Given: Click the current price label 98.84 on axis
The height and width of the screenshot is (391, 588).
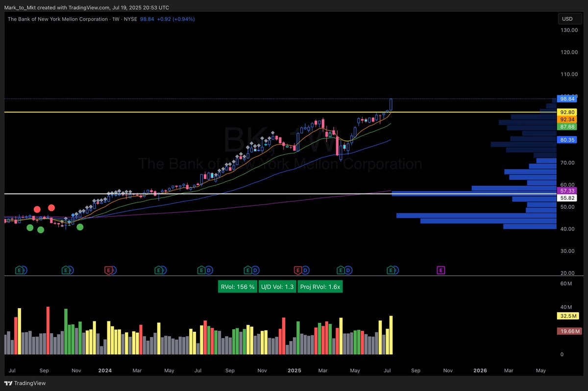Looking at the screenshot, I should point(567,99).
